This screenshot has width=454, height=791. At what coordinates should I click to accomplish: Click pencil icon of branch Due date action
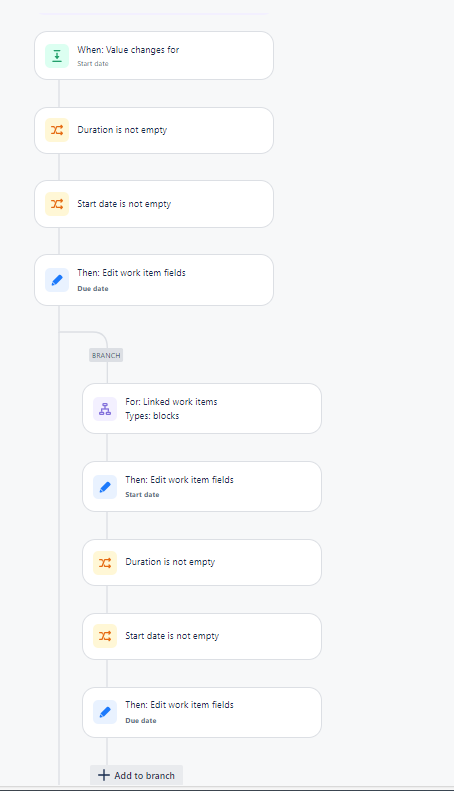pyautogui.click(x=105, y=712)
